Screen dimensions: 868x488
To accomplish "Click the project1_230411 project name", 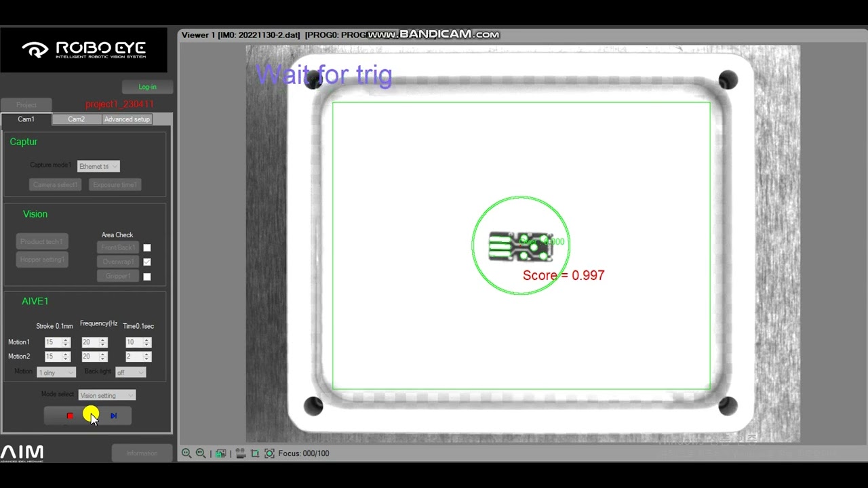I will [x=120, y=104].
